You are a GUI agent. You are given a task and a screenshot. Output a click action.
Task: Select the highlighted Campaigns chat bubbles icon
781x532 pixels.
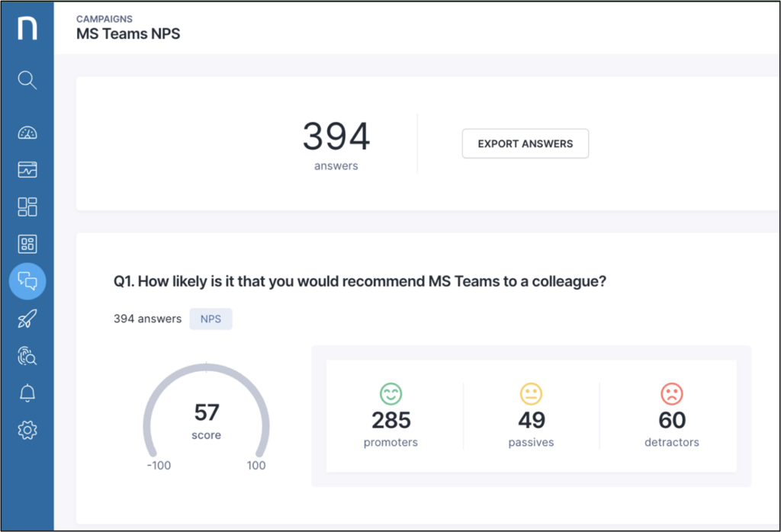(27, 281)
